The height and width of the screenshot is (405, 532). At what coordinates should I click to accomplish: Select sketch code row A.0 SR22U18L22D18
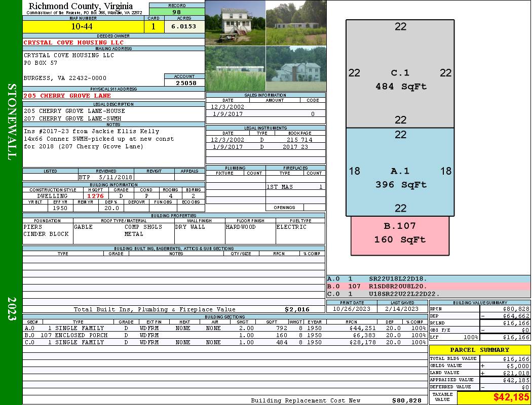[429, 279]
